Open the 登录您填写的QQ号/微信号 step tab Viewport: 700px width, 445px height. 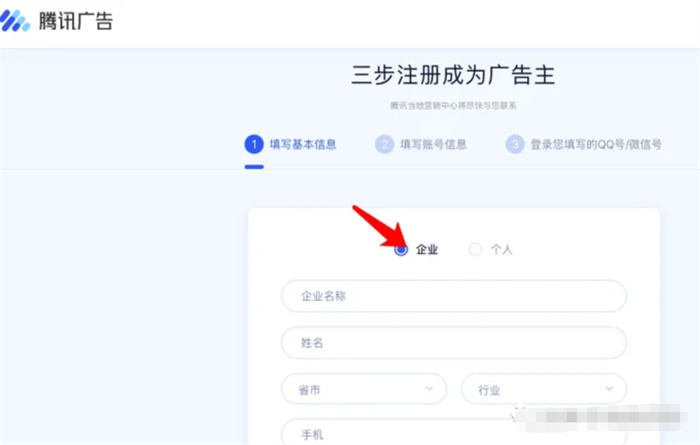[x=596, y=144]
